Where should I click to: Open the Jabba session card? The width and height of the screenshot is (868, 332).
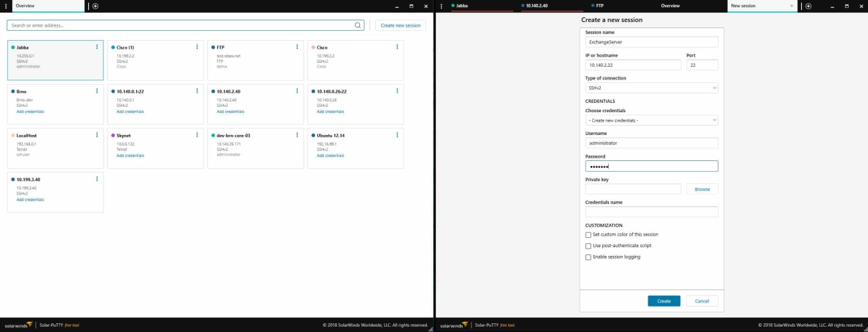55,60
